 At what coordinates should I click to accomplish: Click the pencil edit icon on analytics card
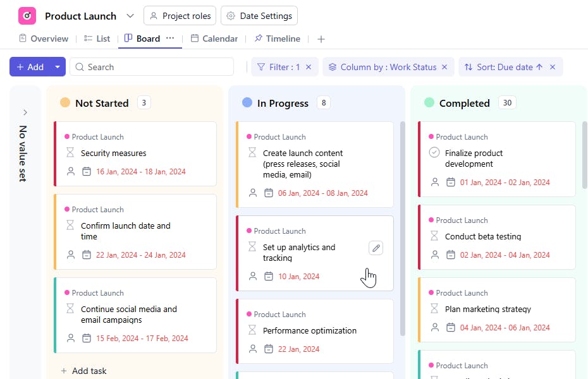coord(376,248)
